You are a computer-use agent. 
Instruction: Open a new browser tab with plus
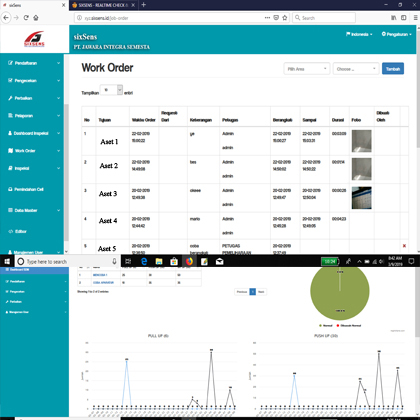(x=144, y=5)
